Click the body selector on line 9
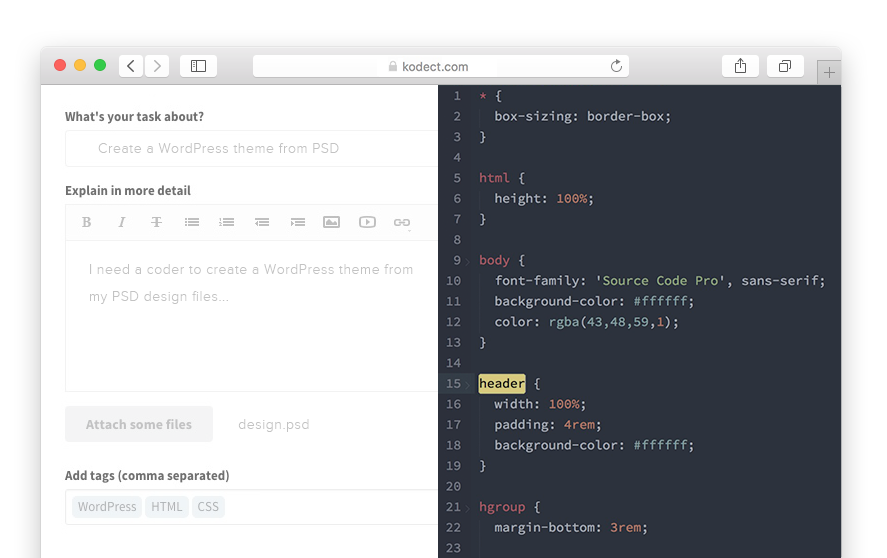 point(494,260)
